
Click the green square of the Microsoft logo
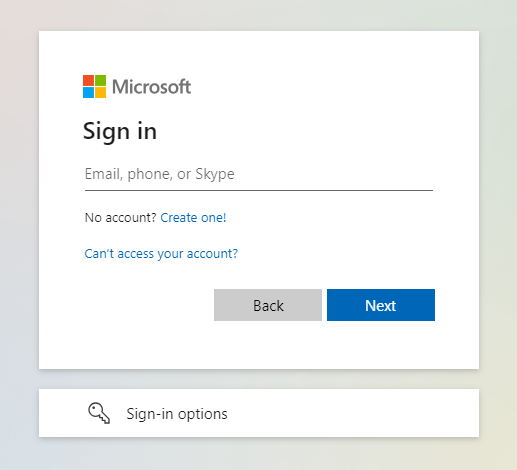coord(101,80)
